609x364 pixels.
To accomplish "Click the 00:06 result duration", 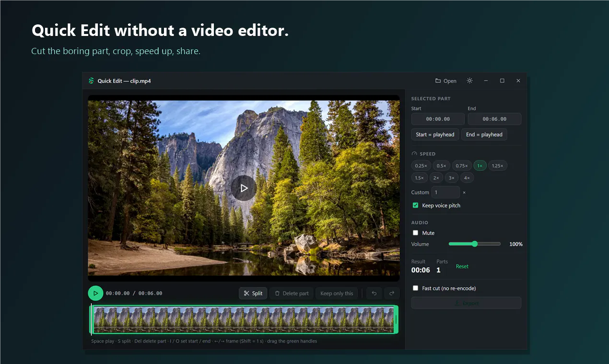I will (x=421, y=270).
